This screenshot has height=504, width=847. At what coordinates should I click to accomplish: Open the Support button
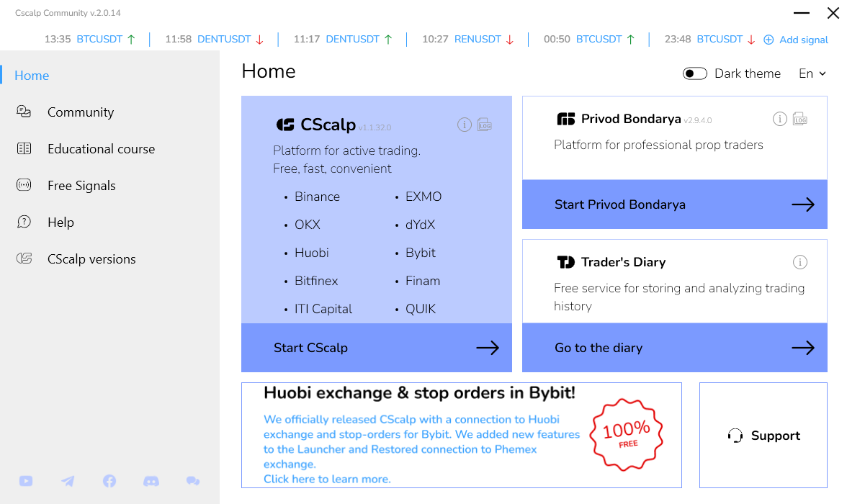tap(763, 436)
